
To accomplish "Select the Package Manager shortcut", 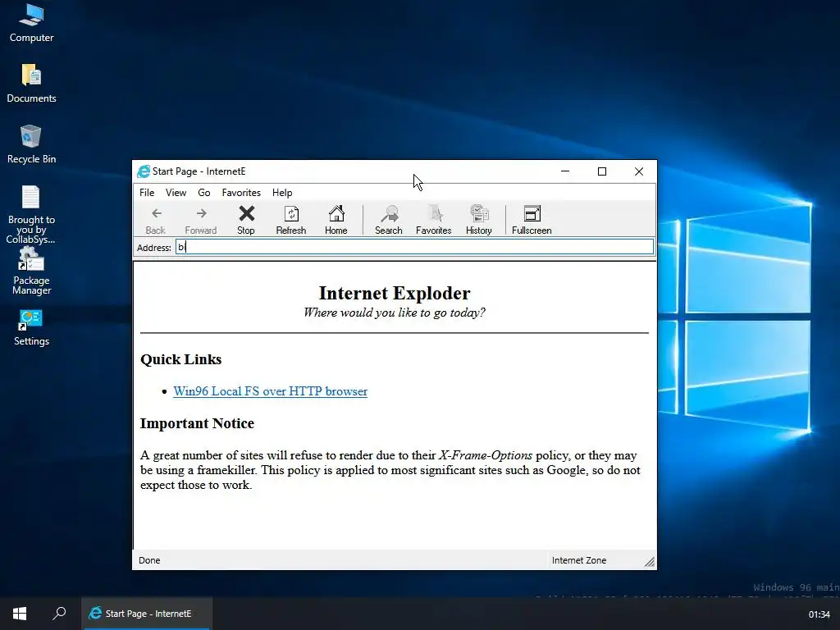I will [x=31, y=272].
